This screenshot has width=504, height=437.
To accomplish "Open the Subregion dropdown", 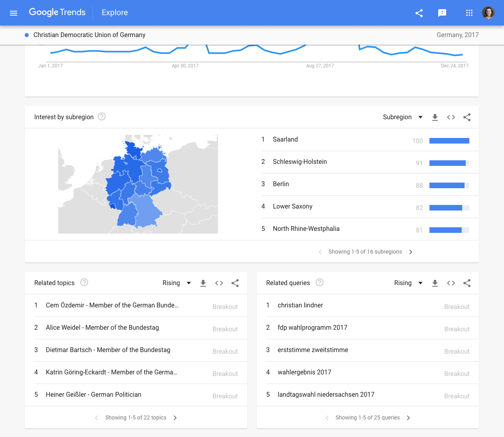I will pyautogui.click(x=403, y=117).
